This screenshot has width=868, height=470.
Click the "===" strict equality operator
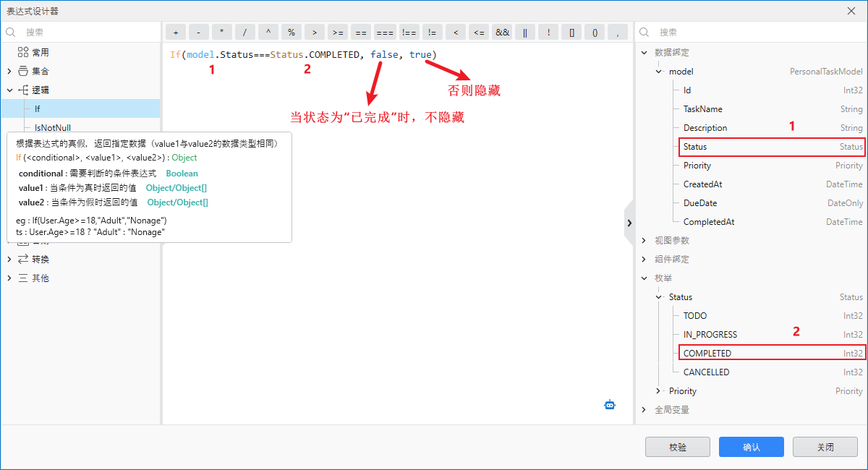point(384,32)
